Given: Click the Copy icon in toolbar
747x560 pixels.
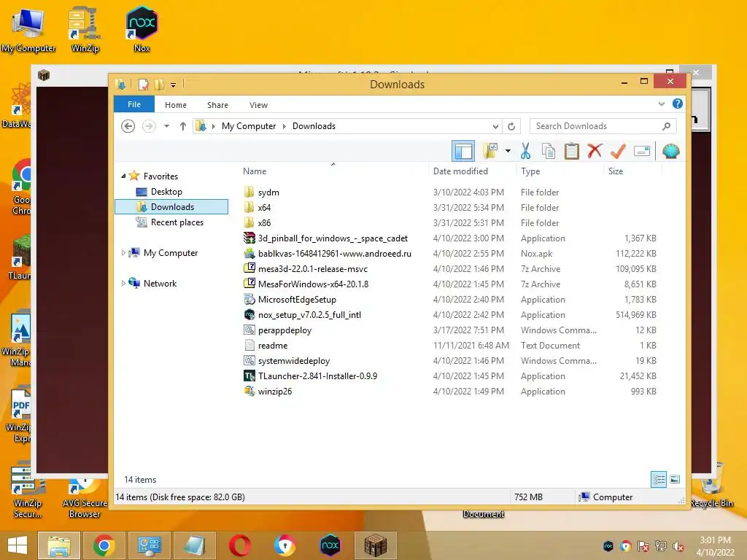Looking at the screenshot, I should coord(549,152).
